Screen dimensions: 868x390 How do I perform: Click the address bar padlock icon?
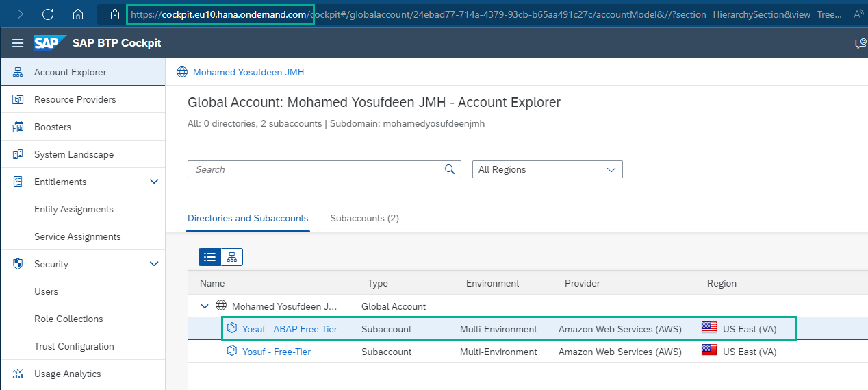point(114,14)
